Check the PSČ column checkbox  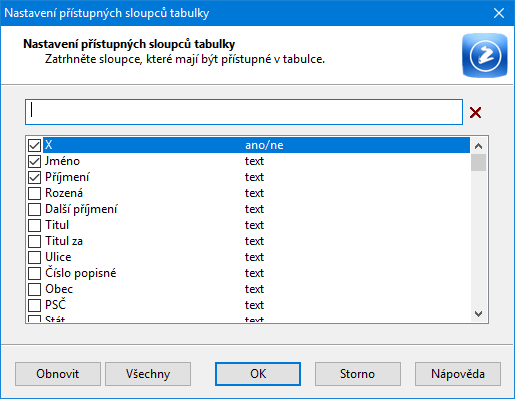pyautogui.click(x=34, y=305)
